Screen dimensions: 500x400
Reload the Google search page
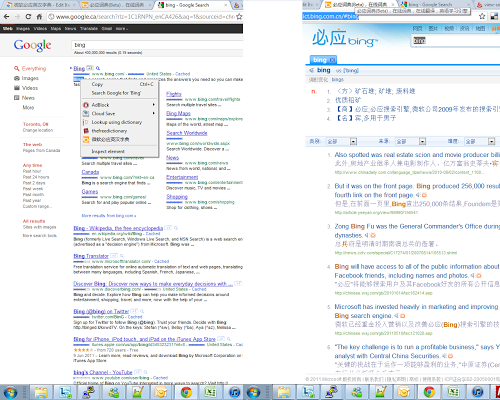[x=28, y=16]
